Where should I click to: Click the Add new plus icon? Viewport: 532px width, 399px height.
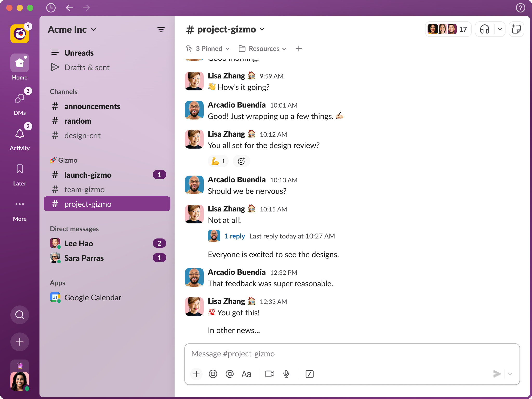tap(19, 342)
